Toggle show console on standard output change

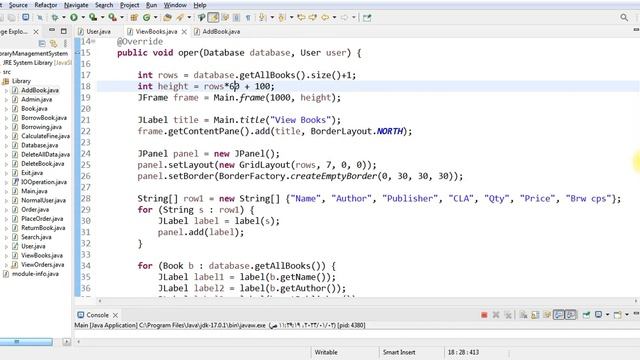point(559,315)
